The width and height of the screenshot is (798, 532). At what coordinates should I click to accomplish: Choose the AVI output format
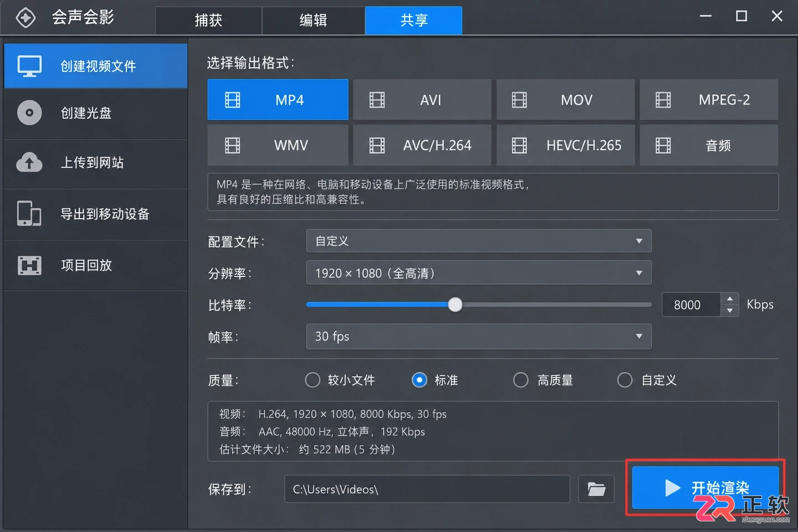[422, 100]
